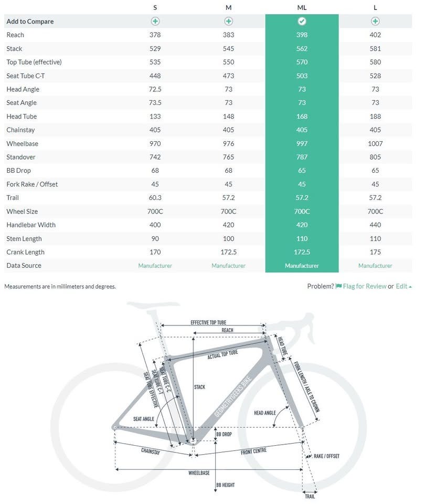This screenshot has height=504, width=425.
Task: Expand the Edit dropdown arrow
Action: (410, 287)
